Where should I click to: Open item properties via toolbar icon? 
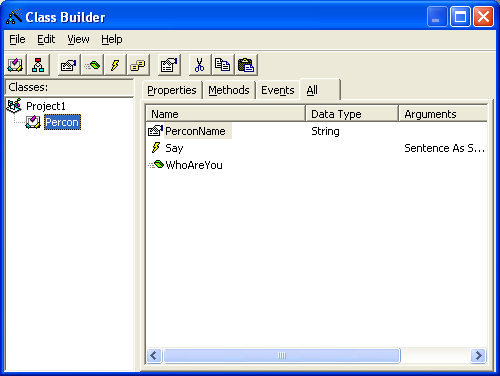click(169, 65)
